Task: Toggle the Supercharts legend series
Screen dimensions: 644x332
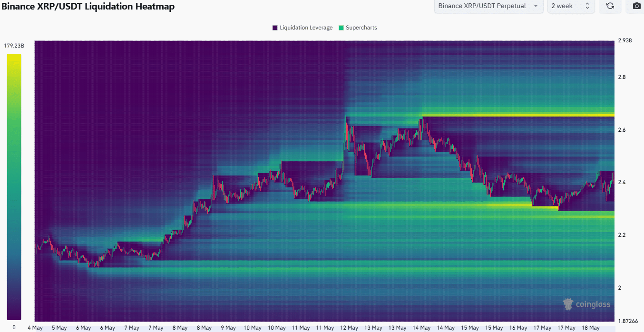Action: tap(357, 28)
